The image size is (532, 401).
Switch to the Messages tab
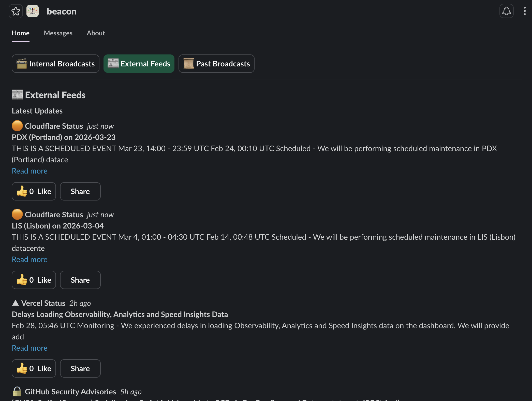pyautogui.click(x=58, y=33)
